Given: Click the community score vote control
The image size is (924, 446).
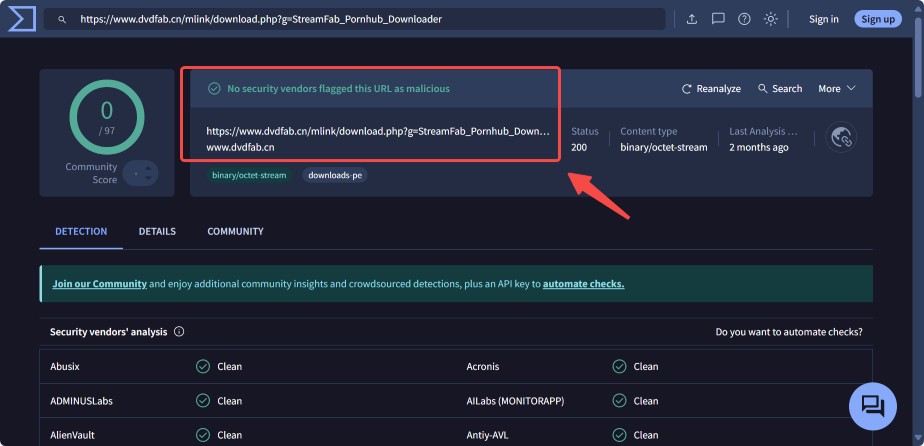Looking at the screenshot, I should point(140,173).
